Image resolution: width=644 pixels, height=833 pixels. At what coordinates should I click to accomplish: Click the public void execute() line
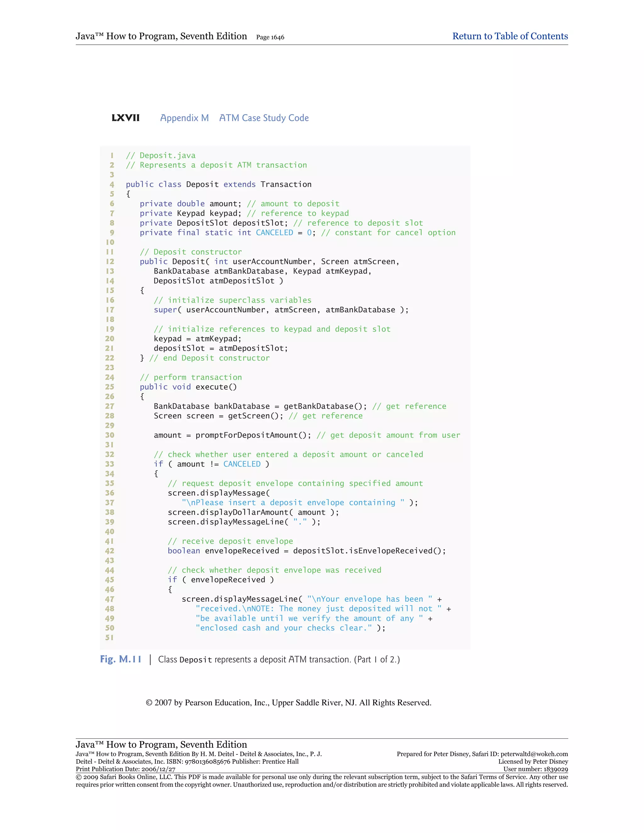(x=188, y=387)
